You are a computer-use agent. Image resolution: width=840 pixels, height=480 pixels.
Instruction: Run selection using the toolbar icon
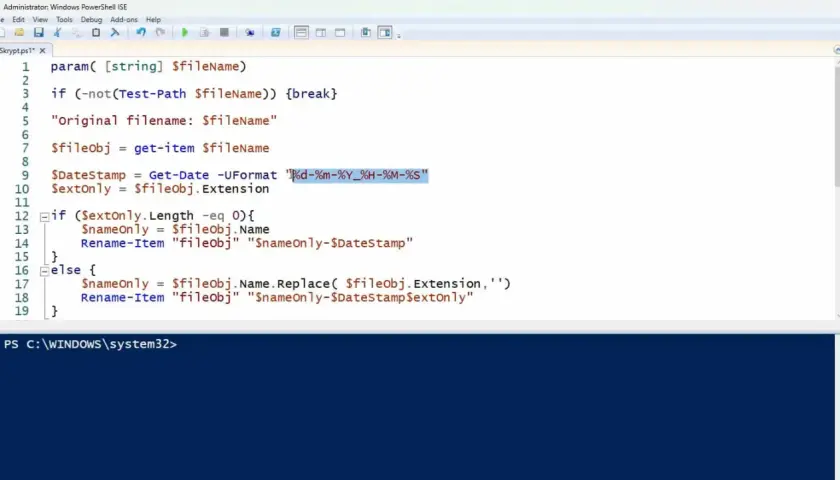pyautogui.click(x=204, y=33)
